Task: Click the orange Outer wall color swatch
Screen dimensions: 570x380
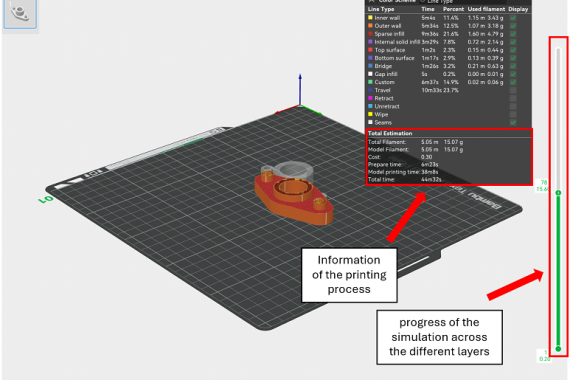Action: (370, 25)
